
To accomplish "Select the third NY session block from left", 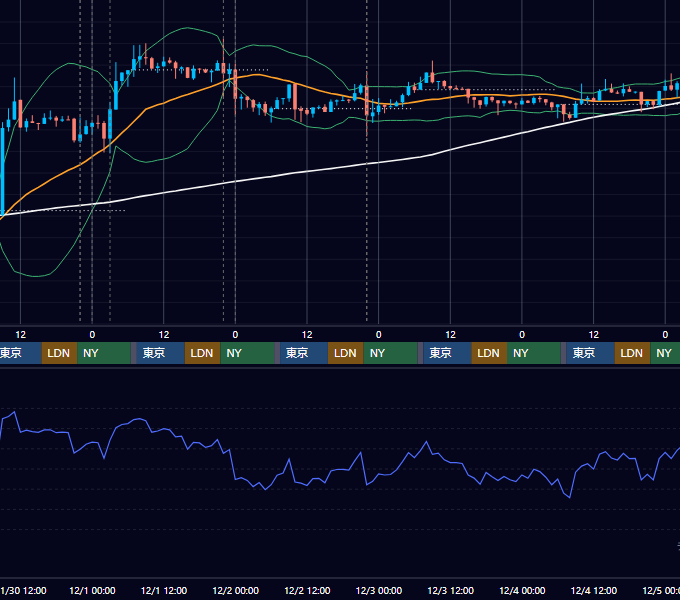I will click(390, 353).
